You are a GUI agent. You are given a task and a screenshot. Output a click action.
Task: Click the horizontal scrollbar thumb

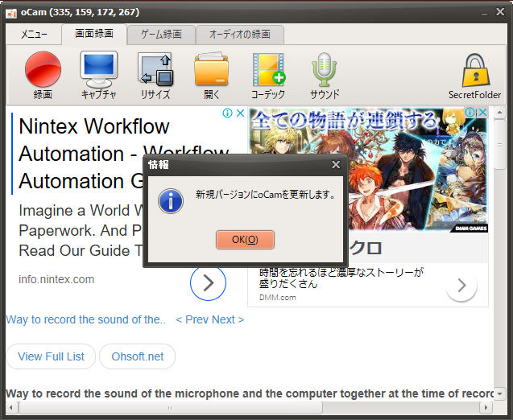pyautogui.click(x=171, y=408)
